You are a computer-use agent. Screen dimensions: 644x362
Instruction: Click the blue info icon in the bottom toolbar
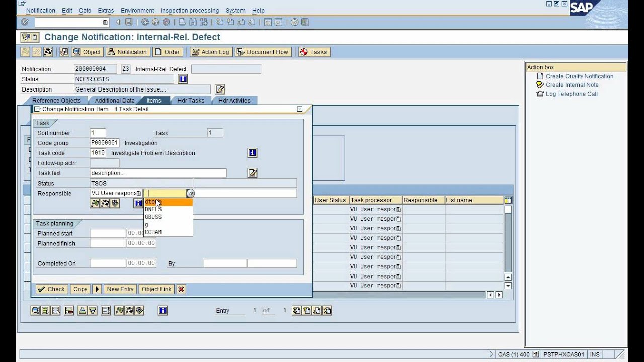click(163, 311)
